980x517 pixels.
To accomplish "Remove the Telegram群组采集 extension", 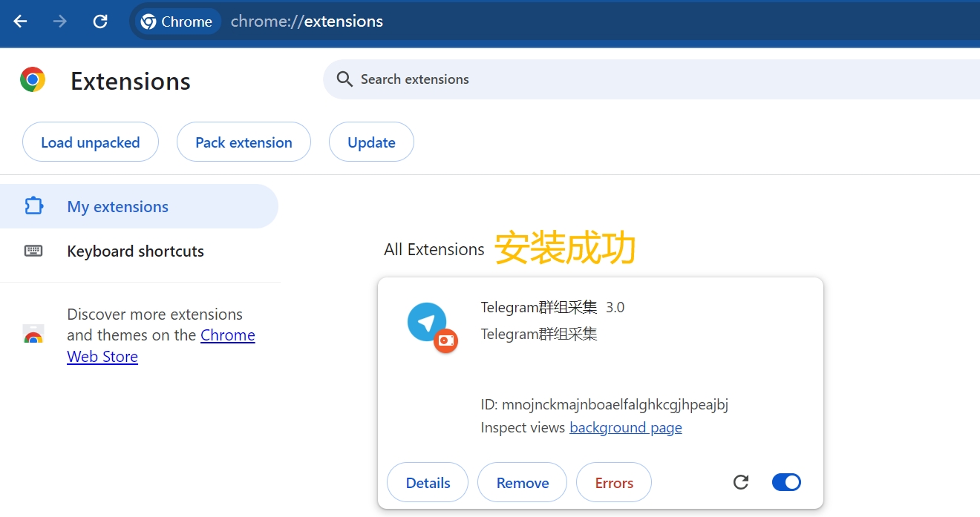I will coord(522,483).
